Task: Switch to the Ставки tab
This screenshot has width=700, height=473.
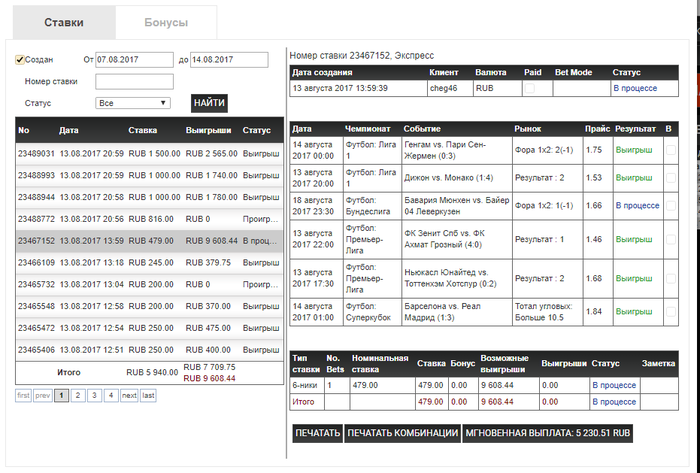Action: 64,22
